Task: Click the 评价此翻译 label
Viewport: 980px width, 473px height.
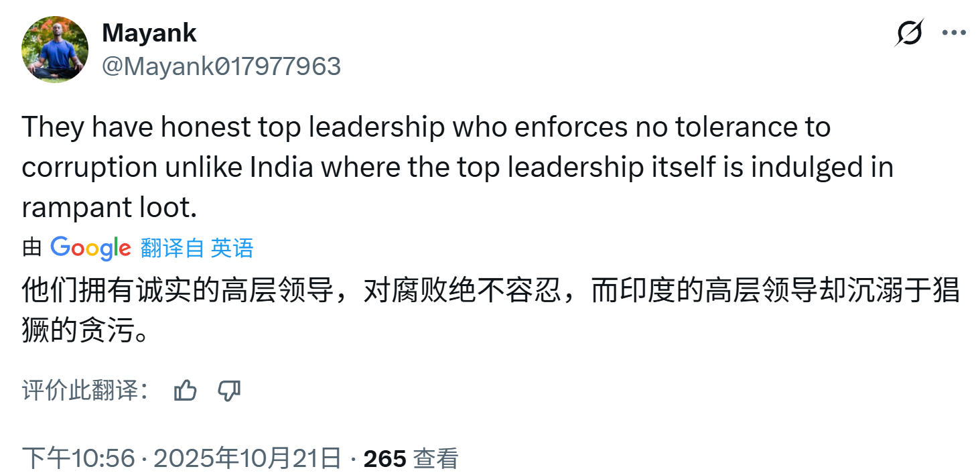Action: pos(84,391)
